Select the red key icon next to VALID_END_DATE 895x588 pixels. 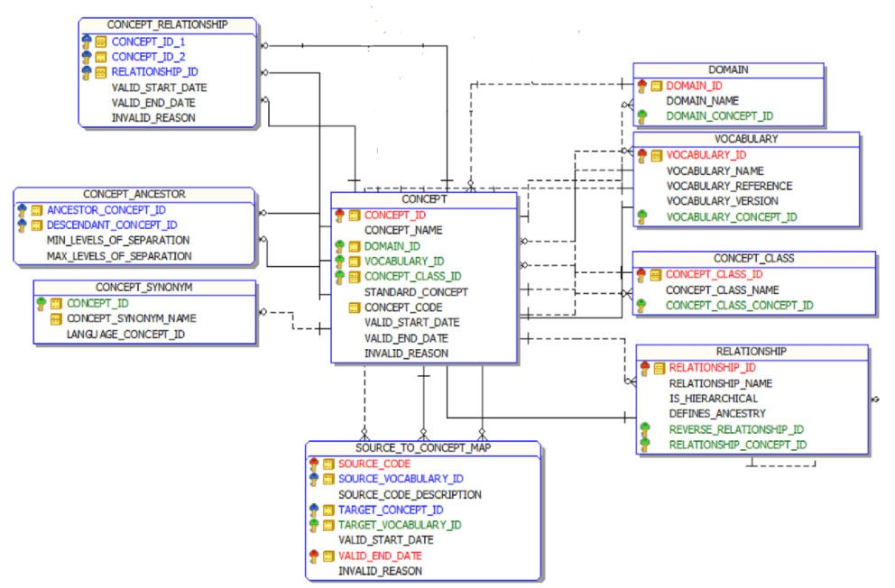[313, 556]
